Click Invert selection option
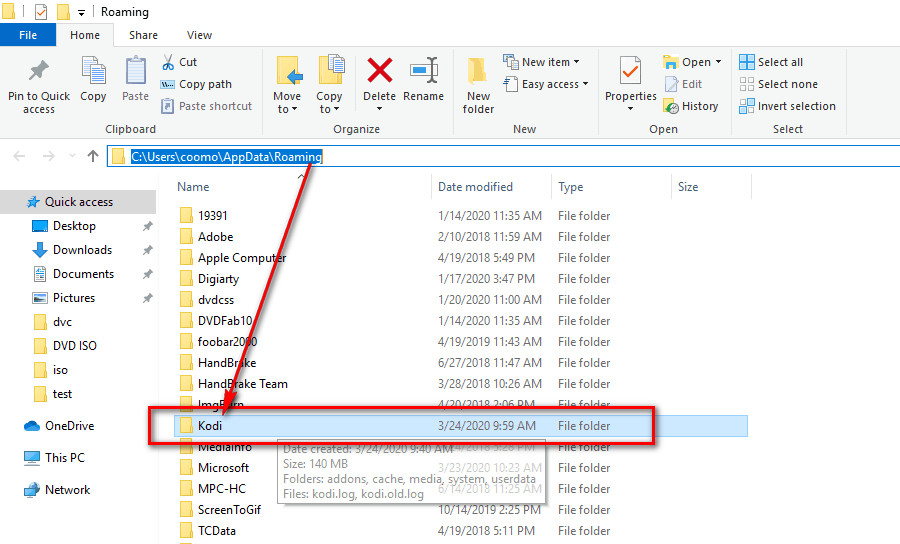Viewport: 900px width, 544px height. [x=787, y=106]
